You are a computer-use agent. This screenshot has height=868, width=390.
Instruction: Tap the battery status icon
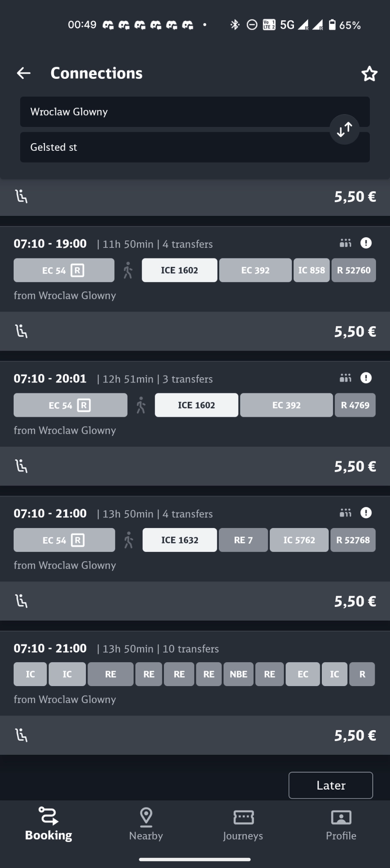[x=332, y=25]
